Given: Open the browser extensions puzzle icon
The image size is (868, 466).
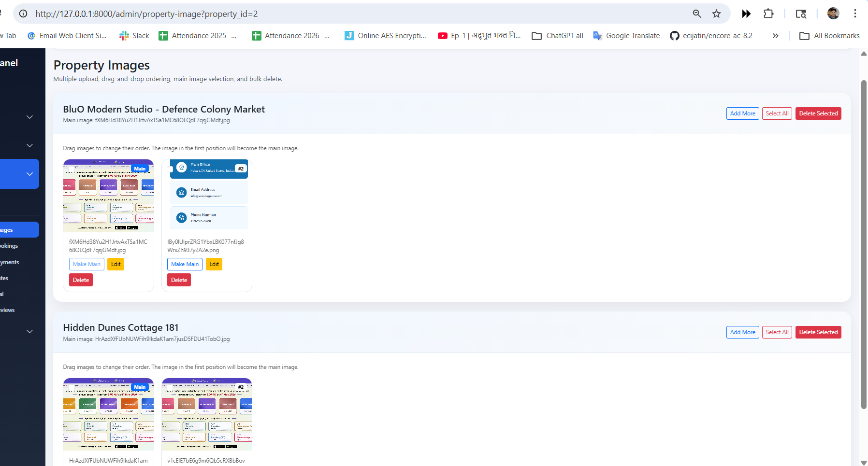Looking at the screenshot, I should coord(768,14).
